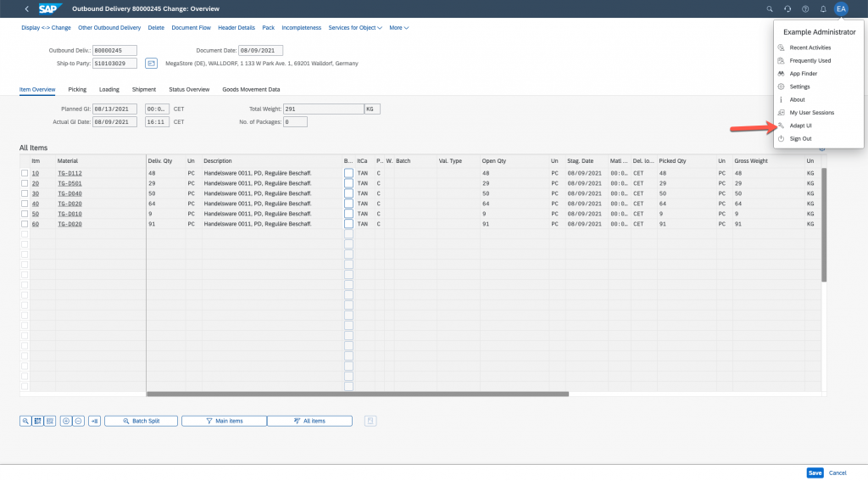Image resolution: width=868 pixels, height=481 pixels.
Task: Open the Status Overview tab
Action: [x=189, y=89]
